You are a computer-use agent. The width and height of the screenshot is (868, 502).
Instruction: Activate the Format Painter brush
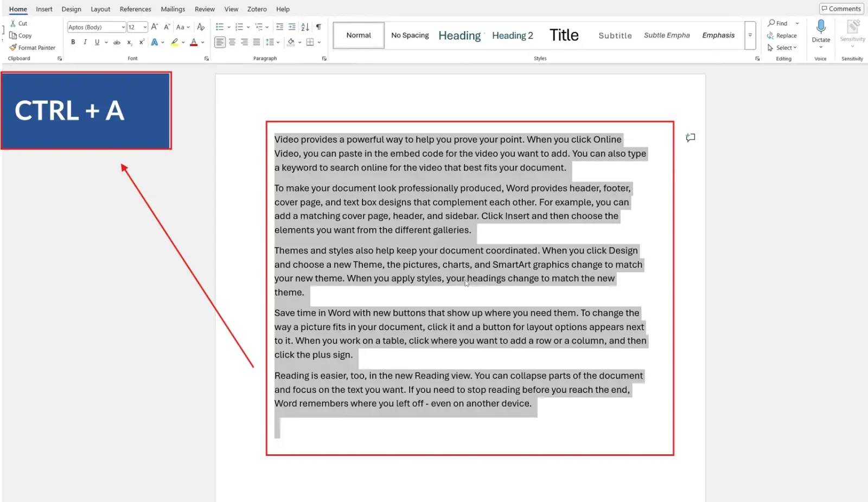[x=32, y=48]
